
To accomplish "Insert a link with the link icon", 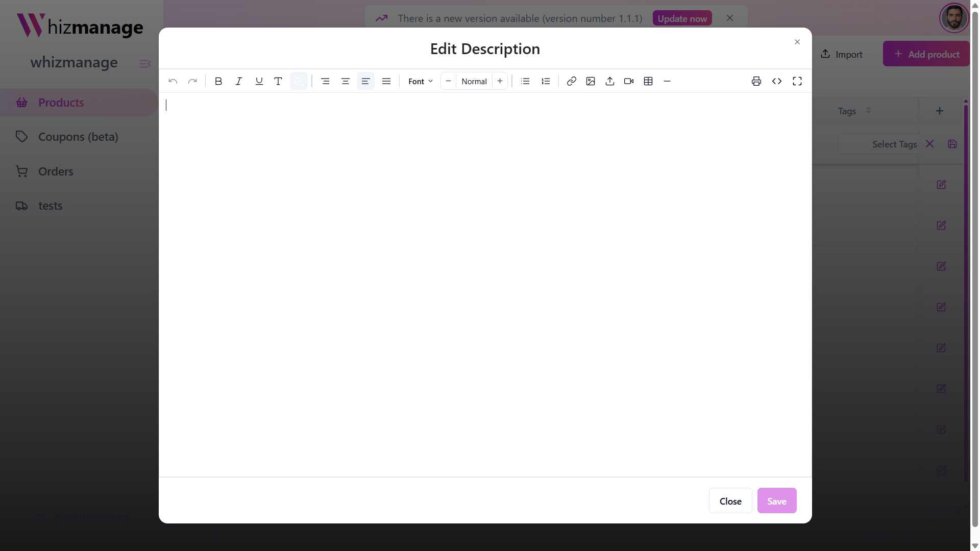I will point(571,81).
